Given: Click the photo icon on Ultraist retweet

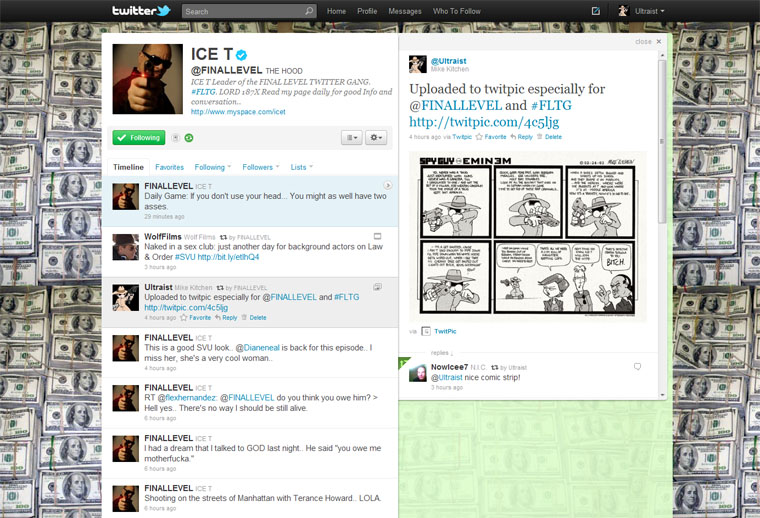Looking at the screenshot, I should (x=377, y=287).
